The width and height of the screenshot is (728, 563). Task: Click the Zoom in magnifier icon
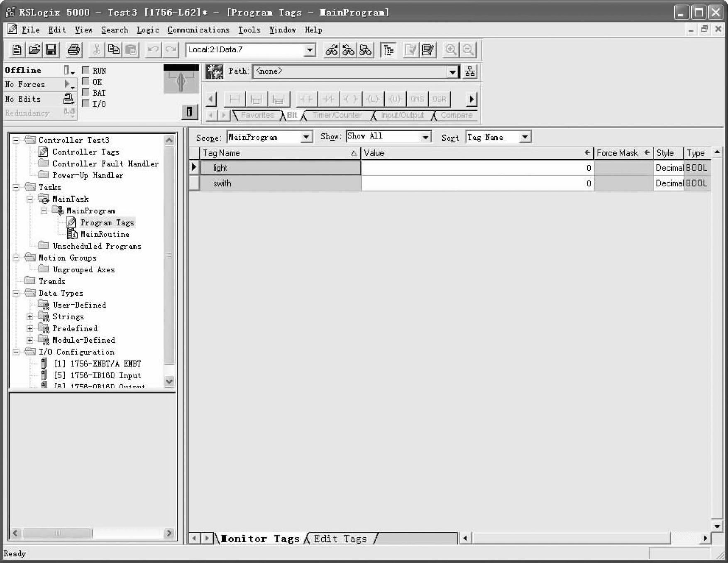point(451,50)
